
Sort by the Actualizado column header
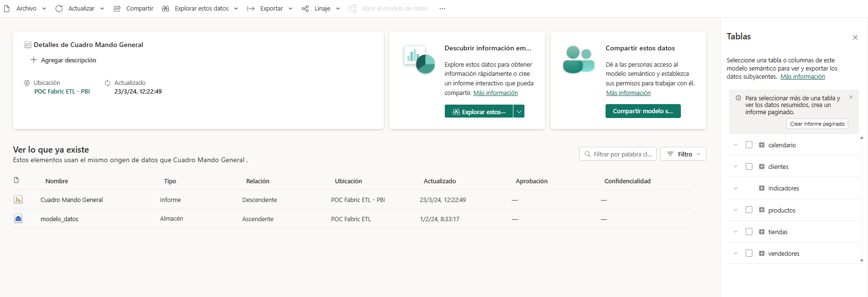click(440, 181)
